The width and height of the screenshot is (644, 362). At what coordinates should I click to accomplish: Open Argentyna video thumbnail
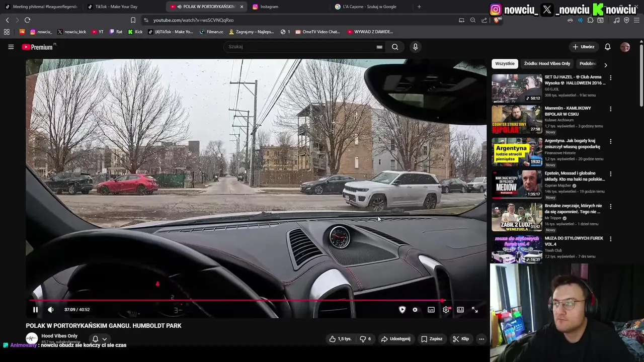point(517,152)
